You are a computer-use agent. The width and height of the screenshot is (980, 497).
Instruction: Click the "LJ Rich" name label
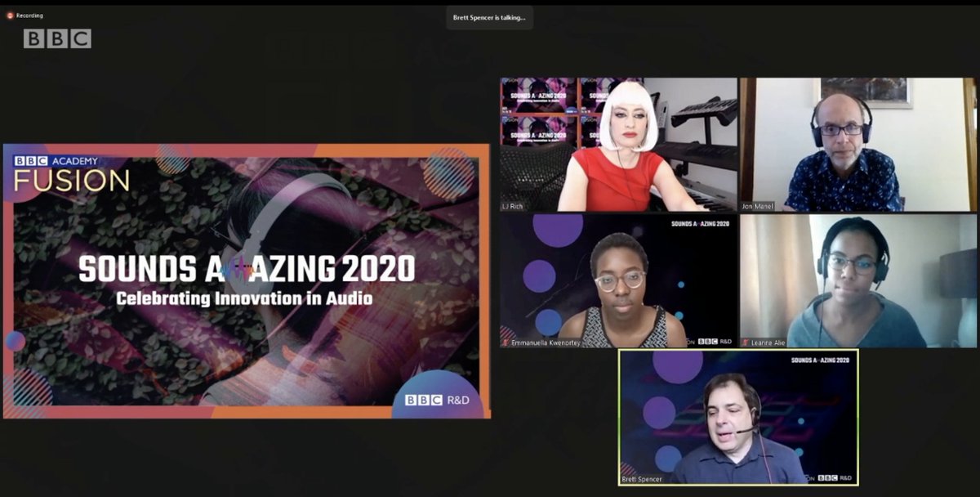(x=514, y=206)
